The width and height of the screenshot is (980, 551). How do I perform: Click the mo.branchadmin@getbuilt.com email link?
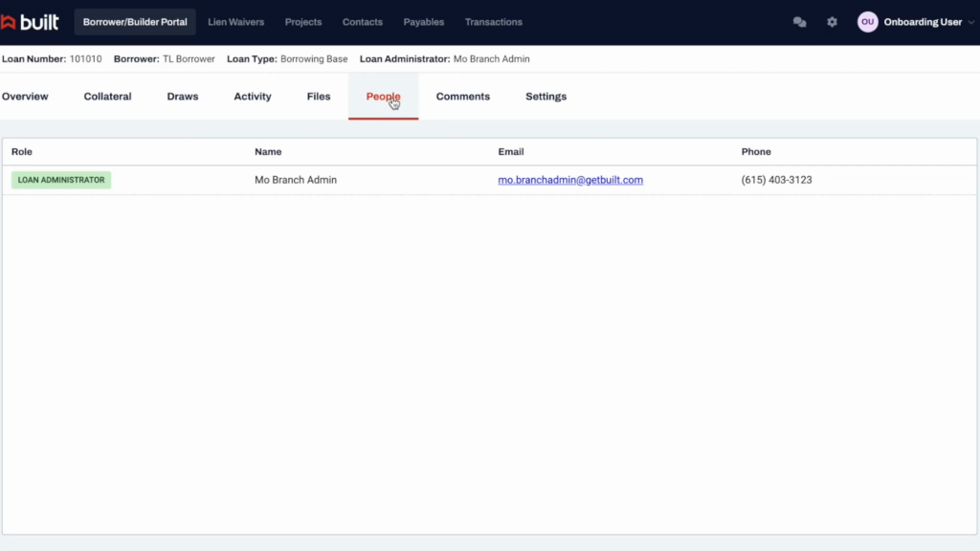tap(570, 180)
